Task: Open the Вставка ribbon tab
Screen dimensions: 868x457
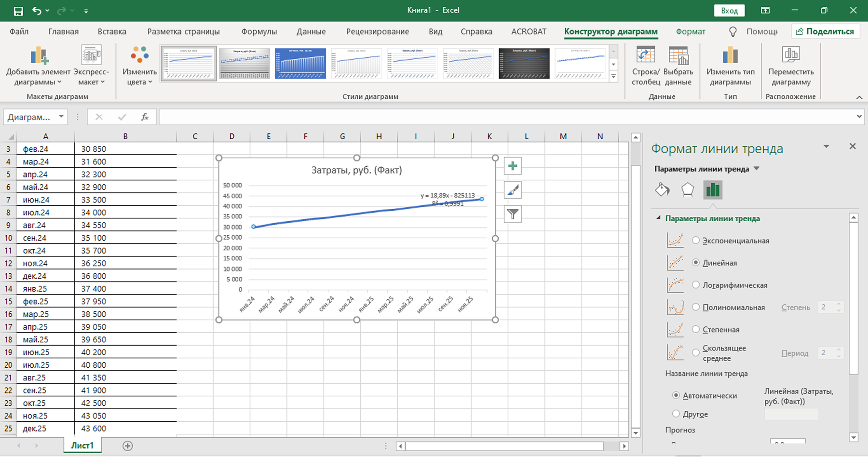Action: click(x=112, y=32)
